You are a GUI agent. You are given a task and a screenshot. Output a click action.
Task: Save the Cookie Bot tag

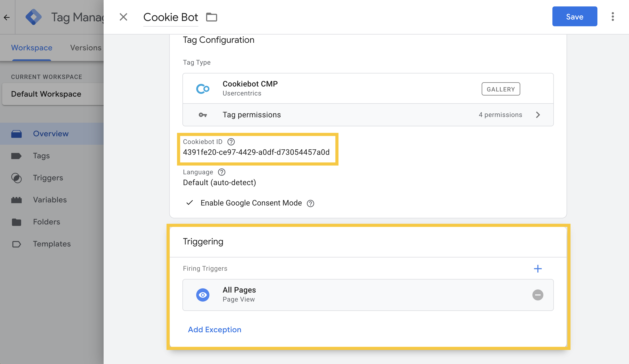click(x=575, y=17)
